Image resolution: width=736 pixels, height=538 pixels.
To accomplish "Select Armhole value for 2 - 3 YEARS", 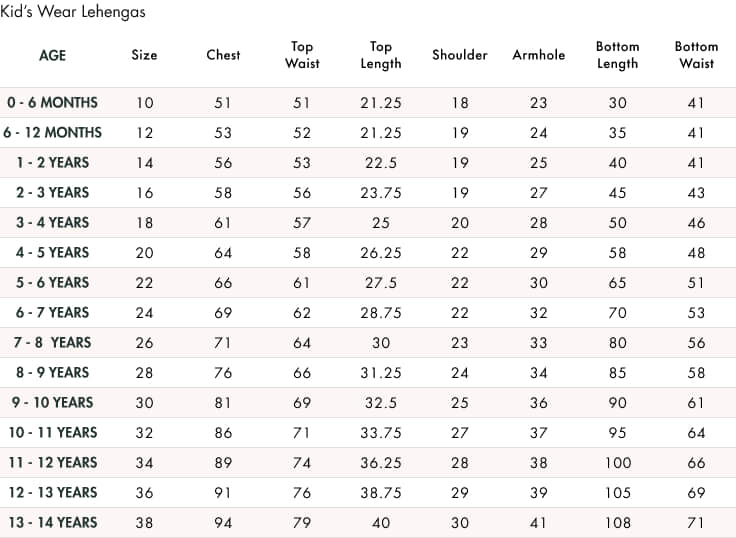I will pos(539,193).
